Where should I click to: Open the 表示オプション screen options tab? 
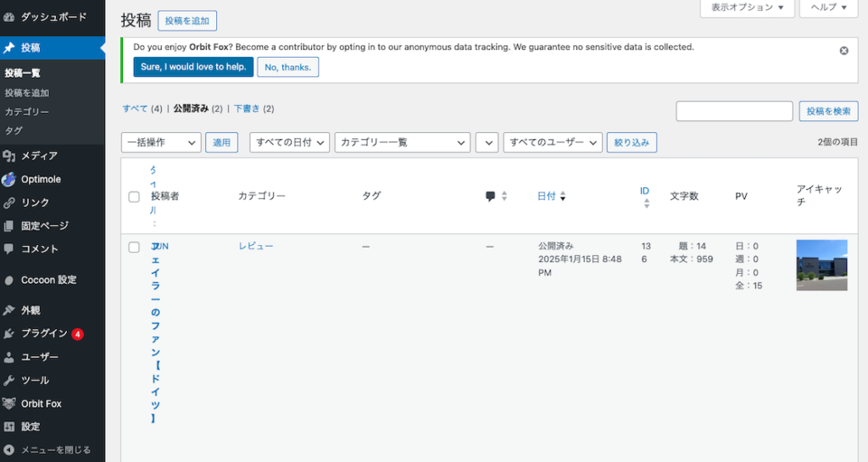click(x=747, y=8)
